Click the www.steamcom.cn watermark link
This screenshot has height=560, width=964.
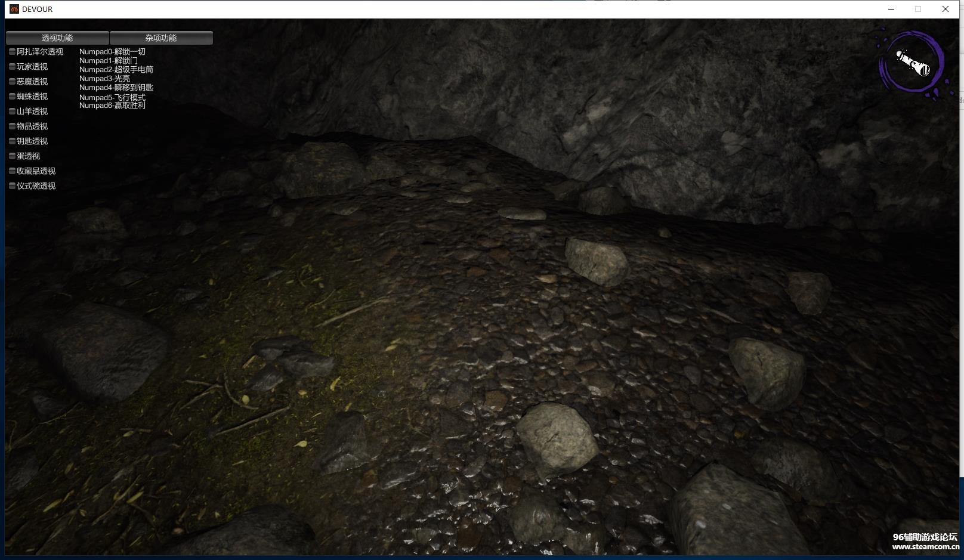pos(925,547)
